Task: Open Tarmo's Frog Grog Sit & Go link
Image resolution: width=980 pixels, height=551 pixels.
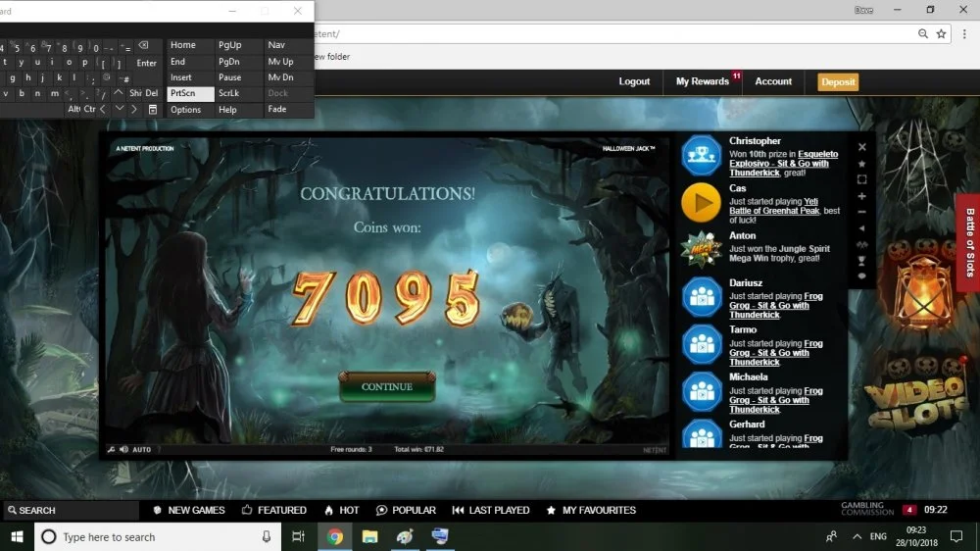Action: [x=775, y=353]
